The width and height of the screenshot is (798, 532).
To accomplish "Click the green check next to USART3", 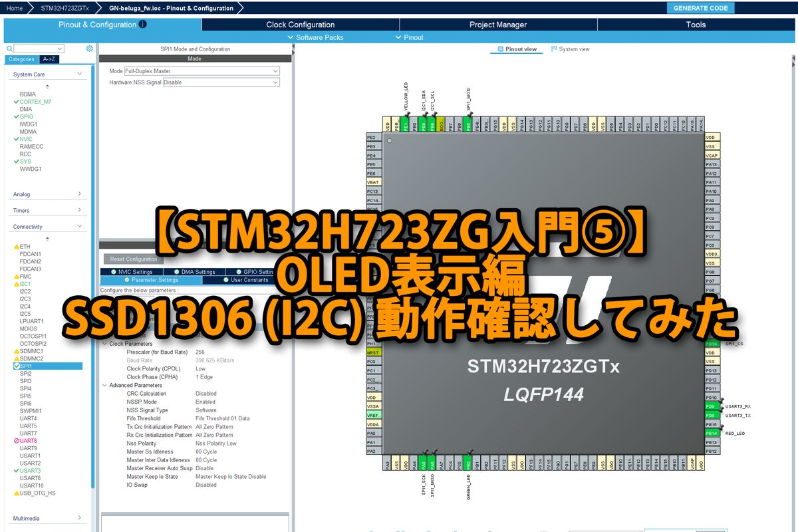I will pos(17,471).
